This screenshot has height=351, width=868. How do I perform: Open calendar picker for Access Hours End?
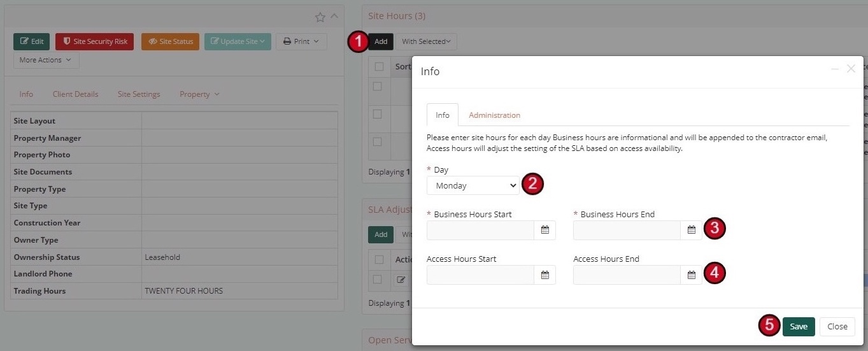coord(692,275)
